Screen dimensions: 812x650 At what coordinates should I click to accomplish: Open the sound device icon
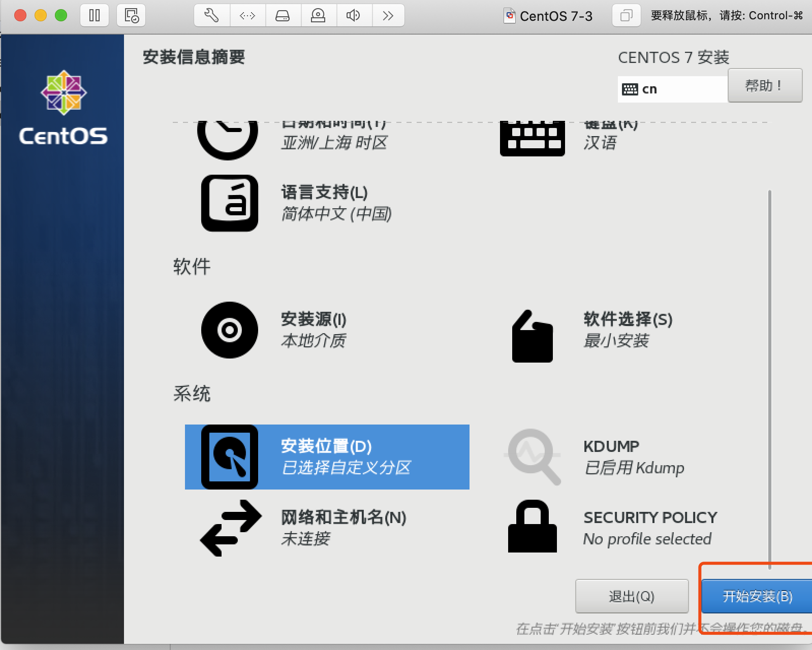pos(354,16)
